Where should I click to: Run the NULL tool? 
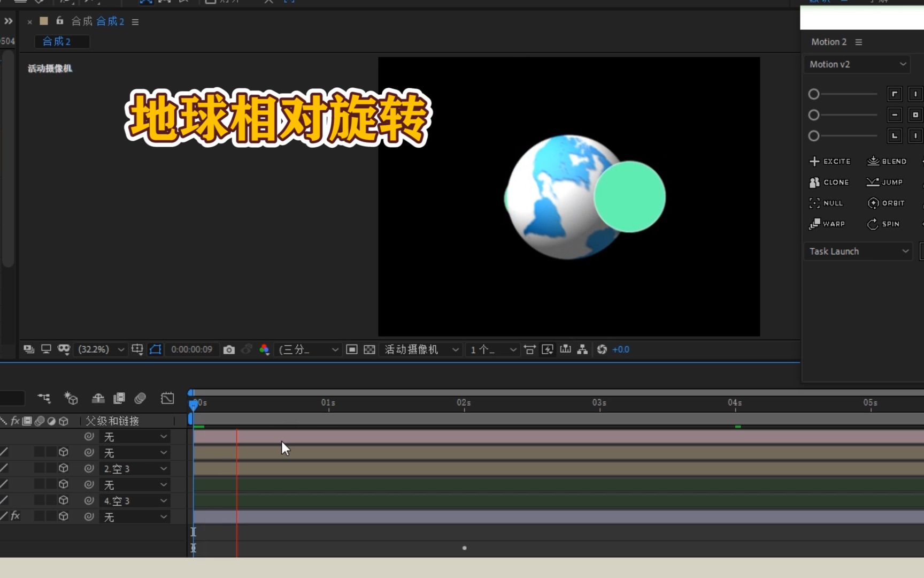coord(826,203)
